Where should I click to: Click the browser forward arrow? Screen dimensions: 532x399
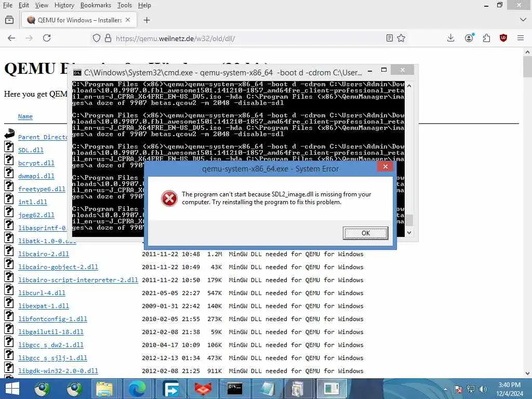click(x=29, y=38)
